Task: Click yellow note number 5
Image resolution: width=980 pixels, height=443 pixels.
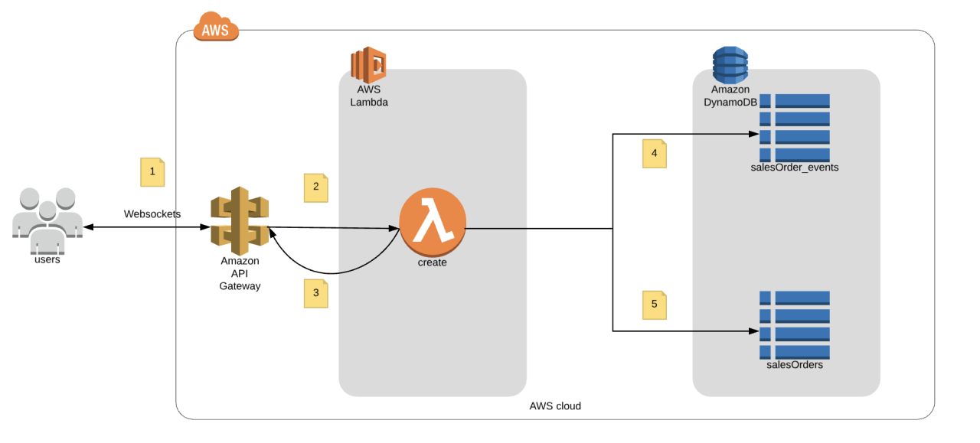Action: pyautogui.click(x=654, y=305)
